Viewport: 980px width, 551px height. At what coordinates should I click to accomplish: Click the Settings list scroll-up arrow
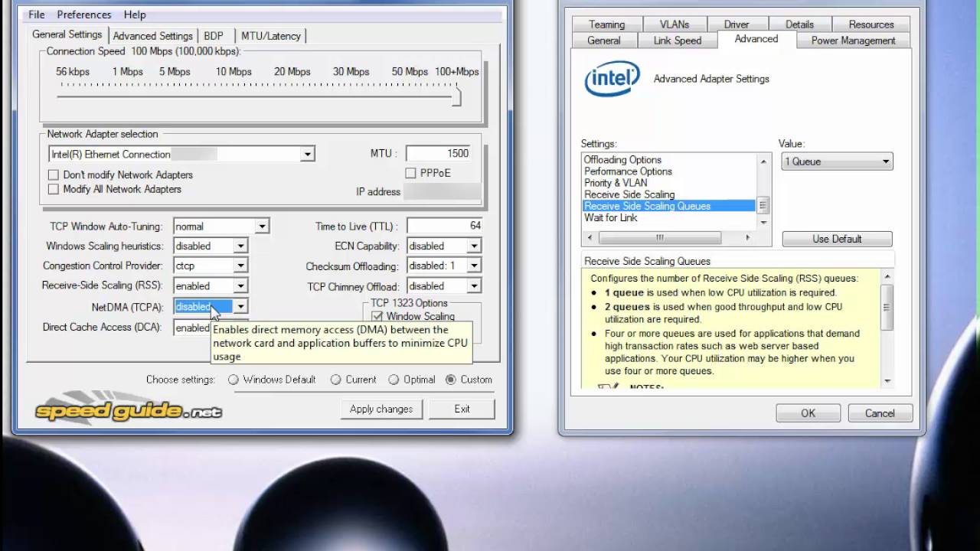tap(763, 161)
